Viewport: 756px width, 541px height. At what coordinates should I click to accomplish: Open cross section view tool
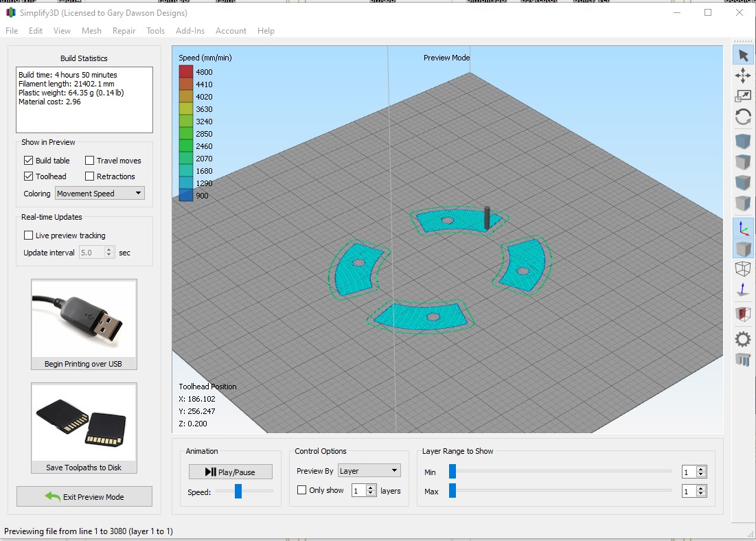[x=743, y=314]
